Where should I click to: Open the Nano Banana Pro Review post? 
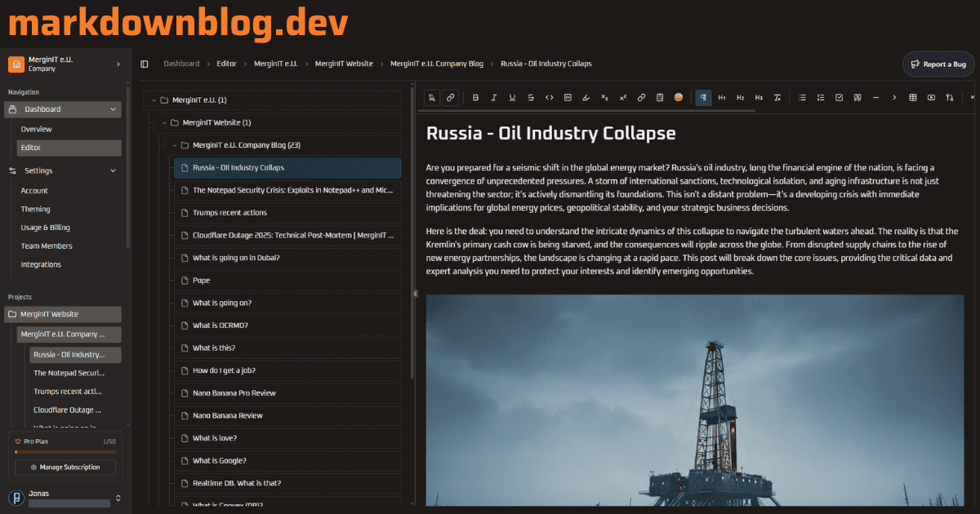[234, 393]
